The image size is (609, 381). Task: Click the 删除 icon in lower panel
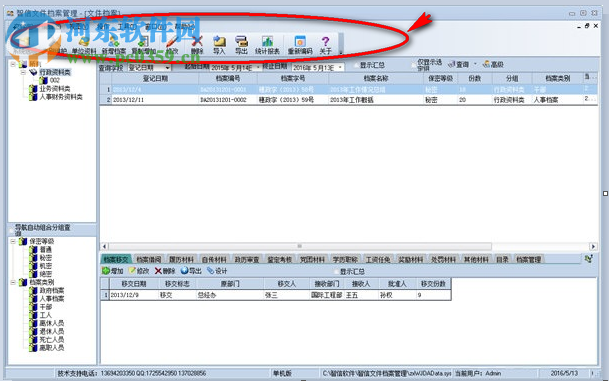[158, 271]
